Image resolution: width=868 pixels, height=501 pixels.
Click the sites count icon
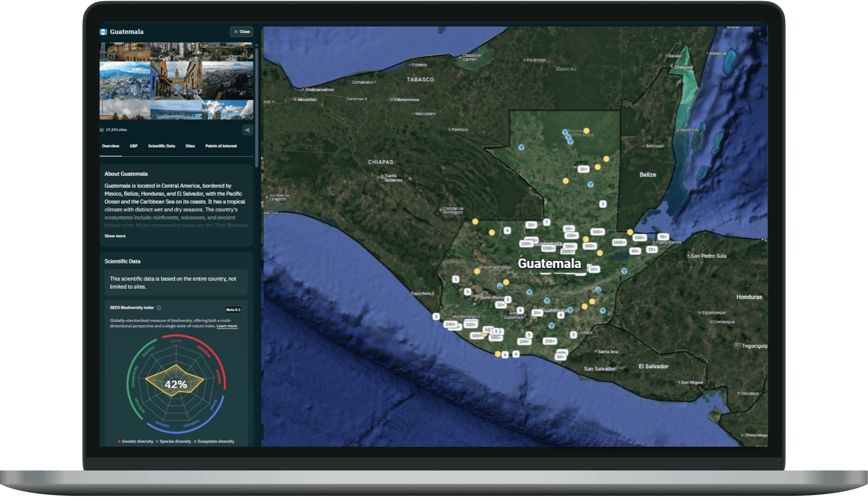(x=102, y=130)
